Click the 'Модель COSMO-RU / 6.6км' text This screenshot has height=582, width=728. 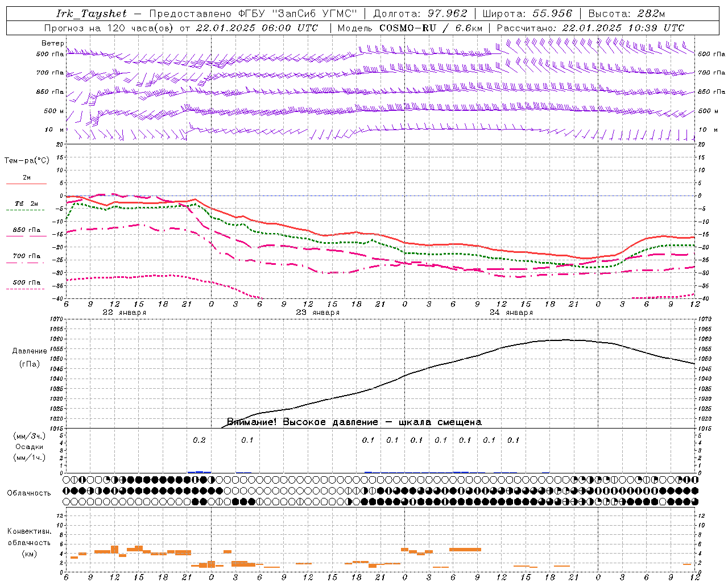(410, 28)
